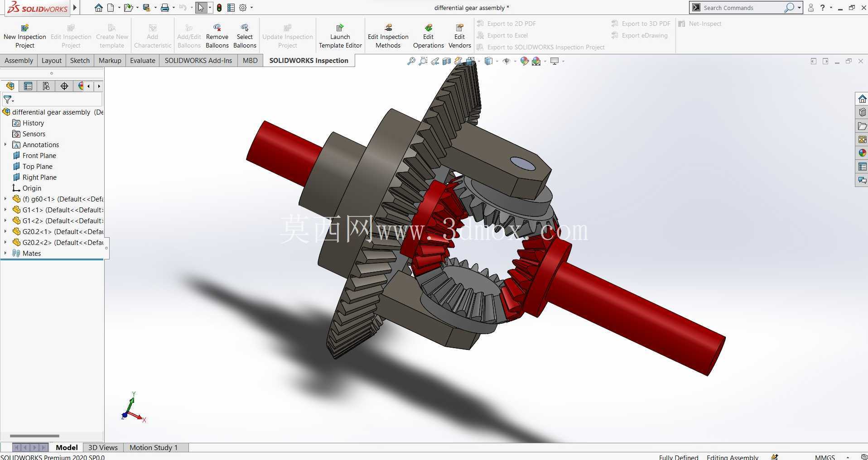
Task: Switch to DisplayManager tab
Action: click(81, 86)
